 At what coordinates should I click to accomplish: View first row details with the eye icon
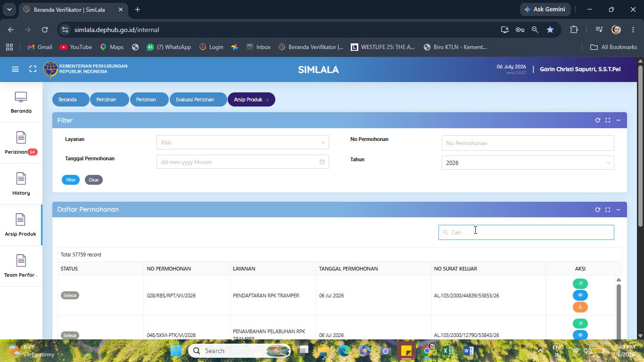point(580,295)
